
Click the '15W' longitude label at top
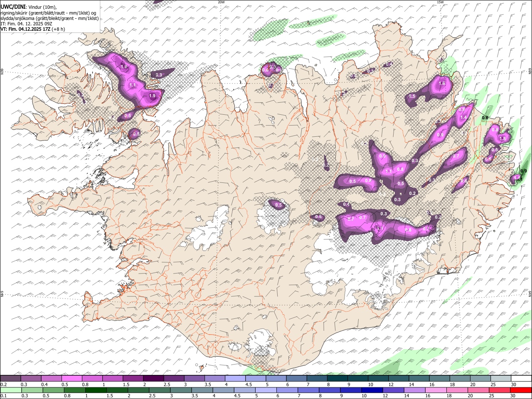pyautogui.click(x=440, y=2)
